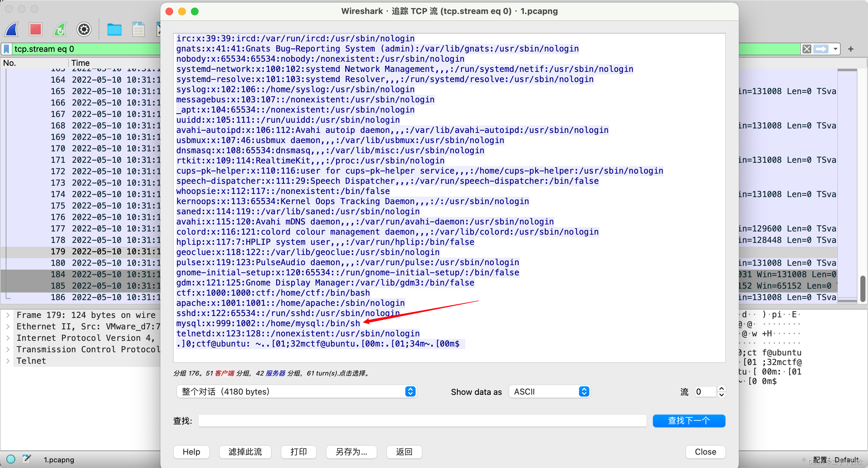Open the 整个对话 (4180 bytes) conversation dropdown
The image size is (868, 468).
click(296, 392)
